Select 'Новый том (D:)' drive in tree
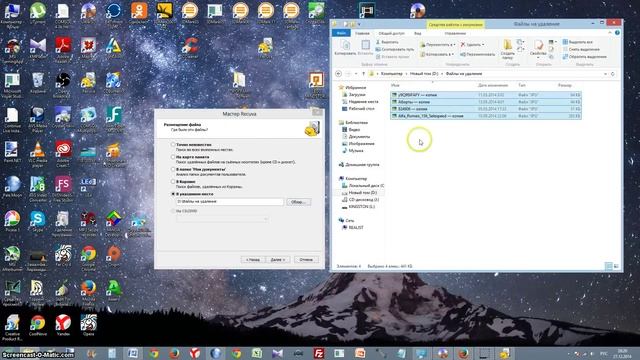 pyautogui.click(x=362, y=193)
